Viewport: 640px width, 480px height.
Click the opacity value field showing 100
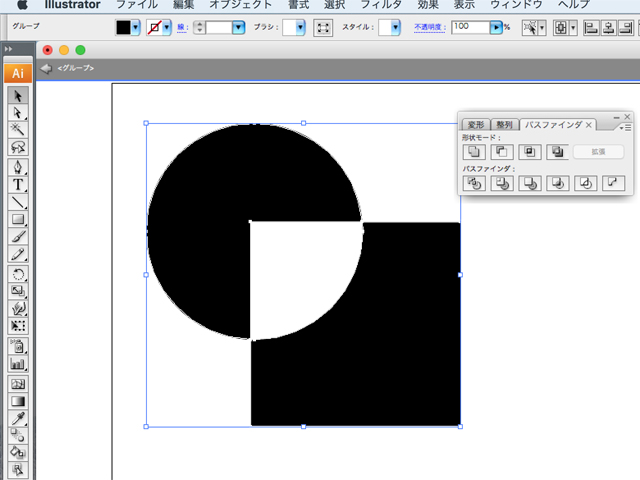[471, 27]
